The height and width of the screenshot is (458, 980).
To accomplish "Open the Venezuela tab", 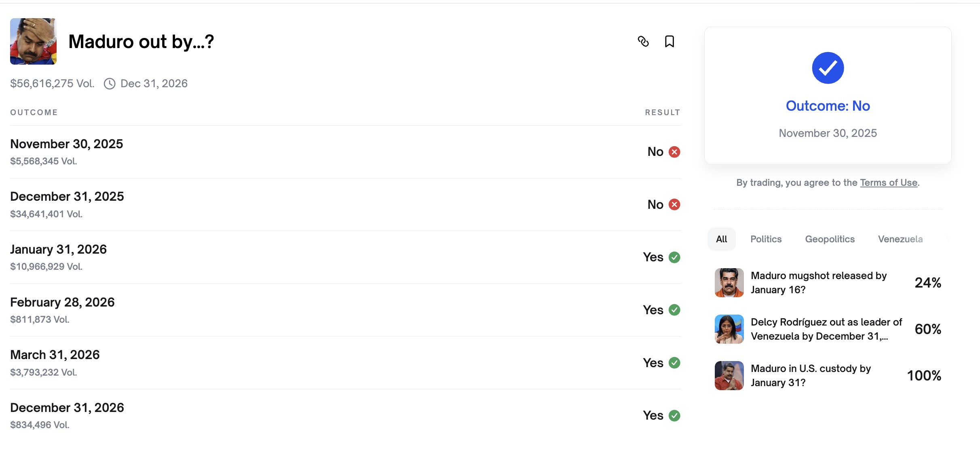I will point(900,239).
